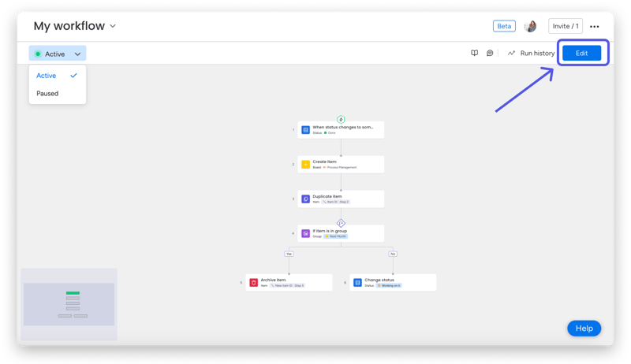Click the Invite / 1 button

566,26
